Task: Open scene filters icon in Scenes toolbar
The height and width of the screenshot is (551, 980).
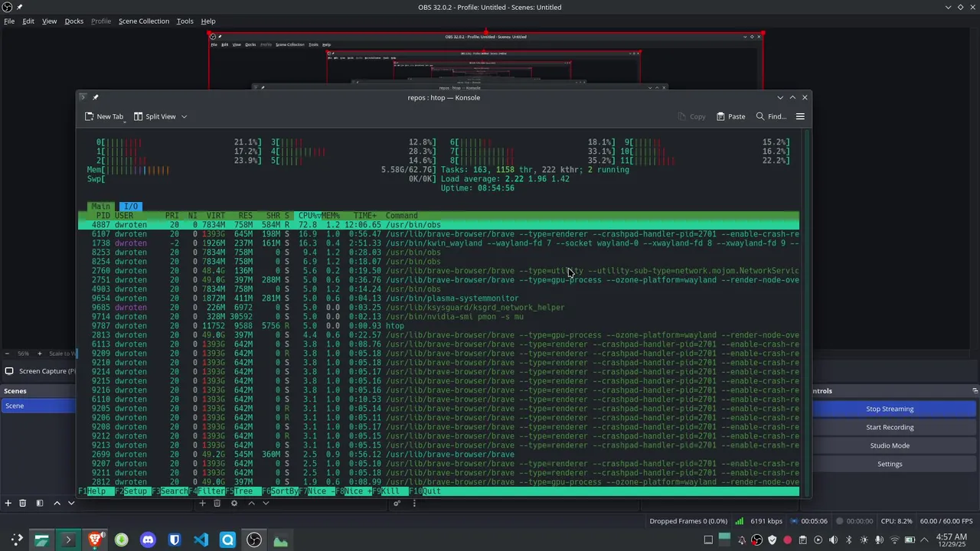Action: point(39,503)
